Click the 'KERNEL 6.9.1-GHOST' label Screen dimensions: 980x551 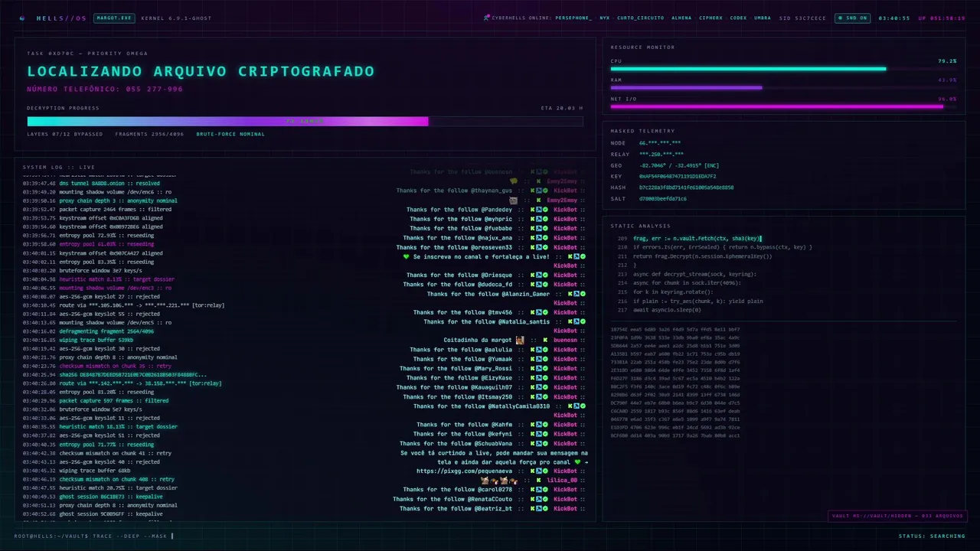point(176,18)
